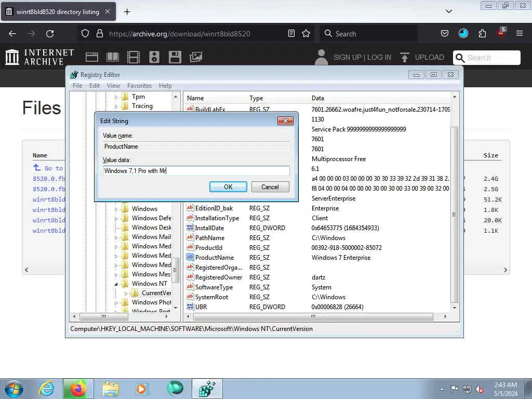Open Windows Media Player from taskbar
The height and width of the screenshot is (399, 532).
(x=141, y=389)
